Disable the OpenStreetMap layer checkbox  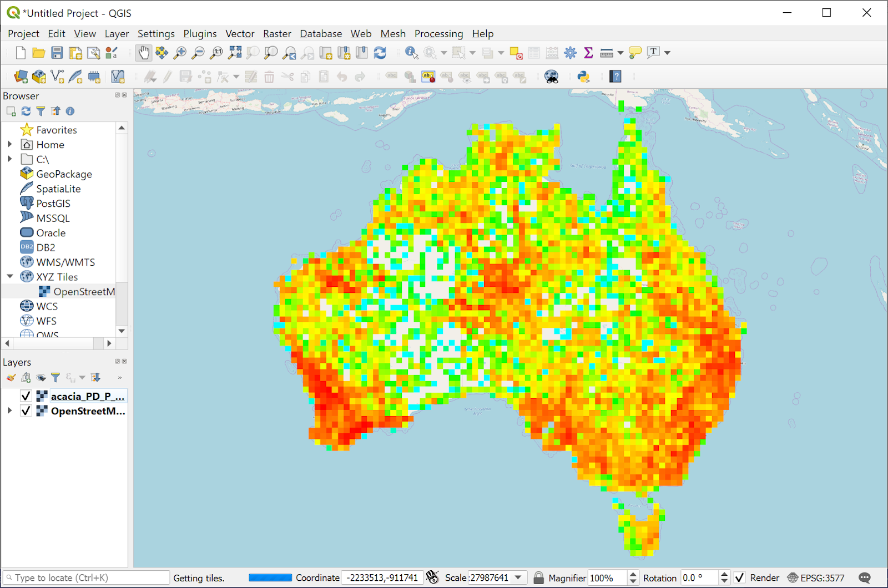point(26,411)
